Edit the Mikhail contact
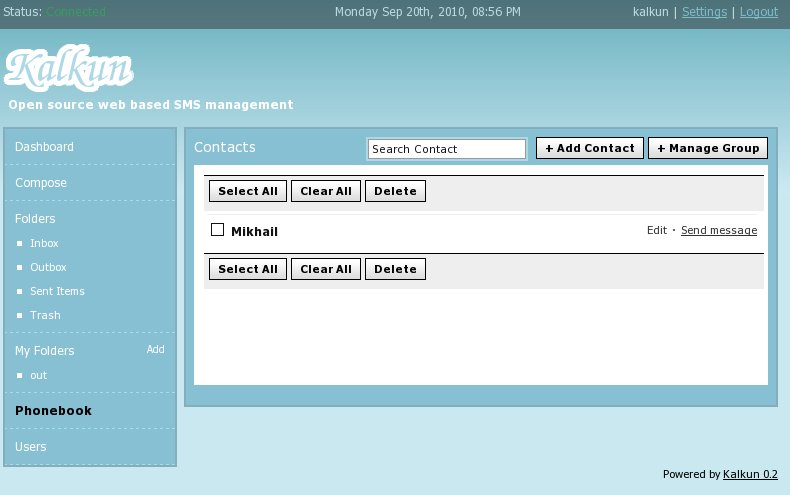The height and width of the screenshot is (495, 790). tap(657, 230)
